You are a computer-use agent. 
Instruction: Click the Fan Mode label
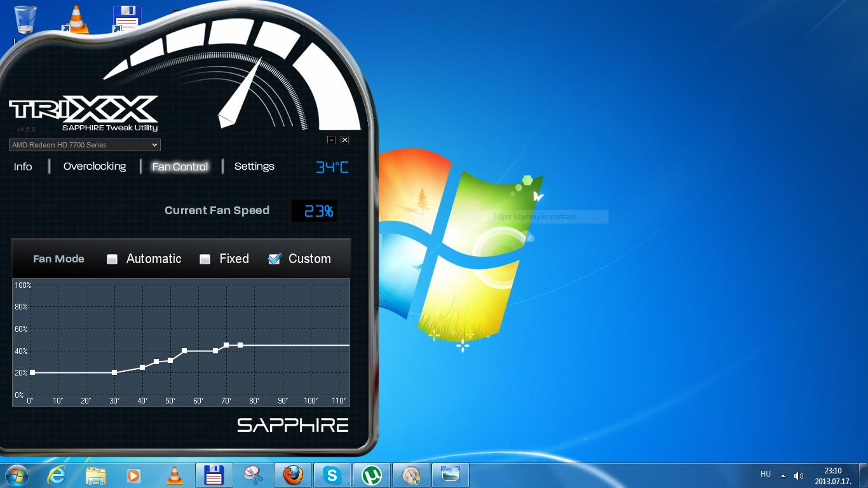pos(58,259)
